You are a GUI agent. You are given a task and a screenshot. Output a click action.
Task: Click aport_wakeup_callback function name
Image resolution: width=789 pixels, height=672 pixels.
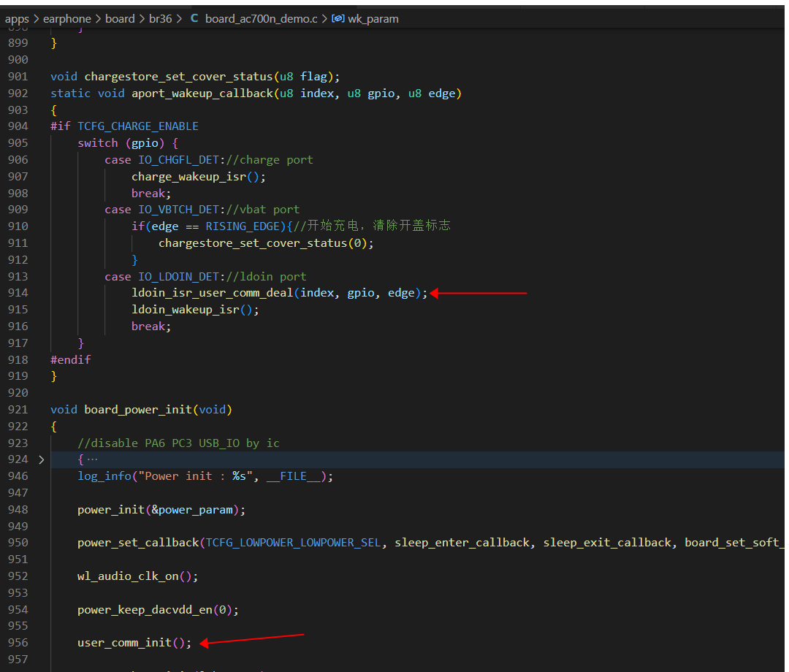pos(202,93)
